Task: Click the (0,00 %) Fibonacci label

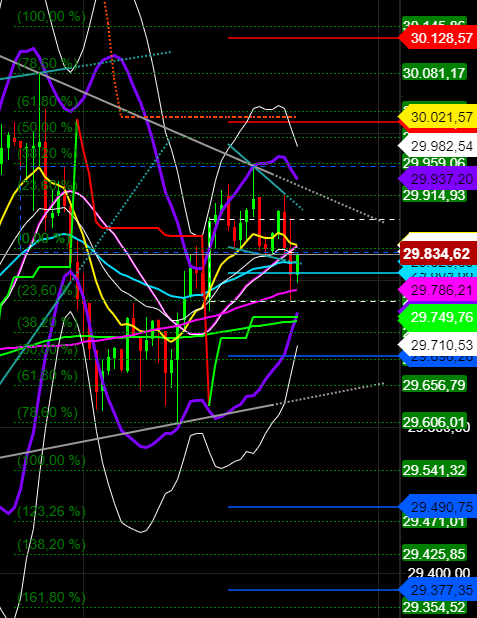Action: click(x=44, y=238)
